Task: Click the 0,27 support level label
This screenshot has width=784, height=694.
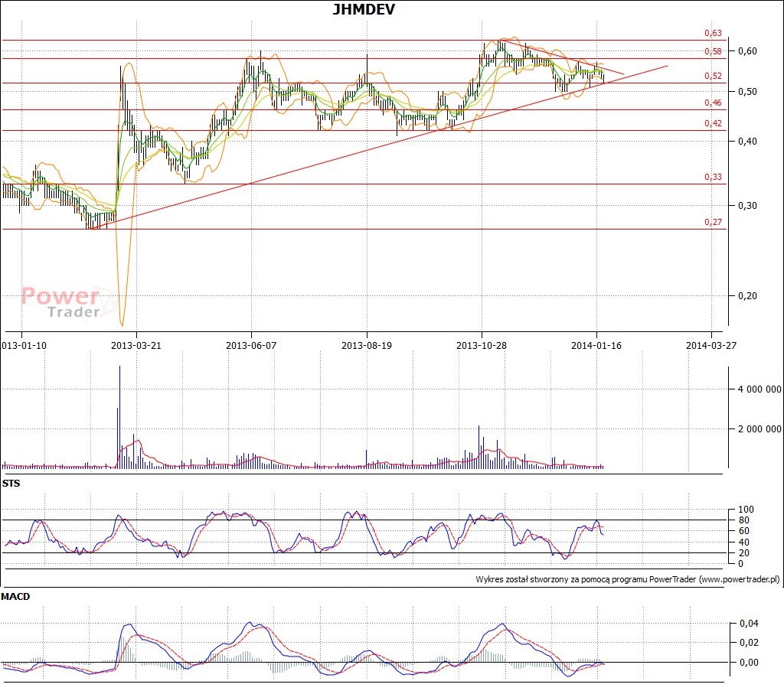Action: point(713,223)
